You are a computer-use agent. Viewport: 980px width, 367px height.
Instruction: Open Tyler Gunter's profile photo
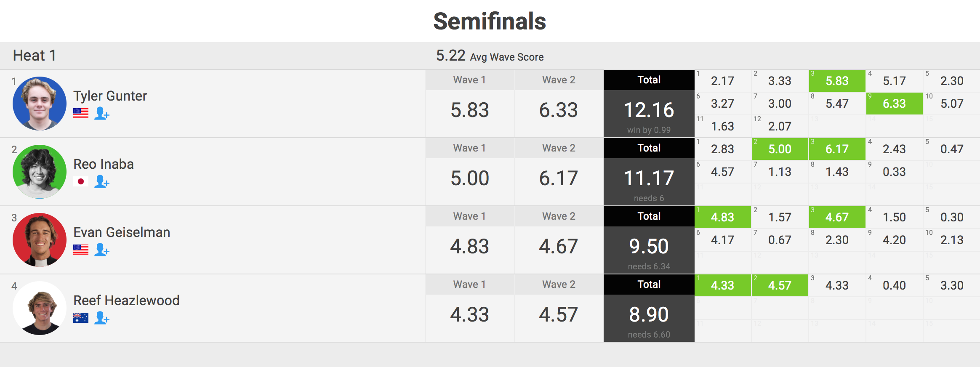click(x=40, y=104)
